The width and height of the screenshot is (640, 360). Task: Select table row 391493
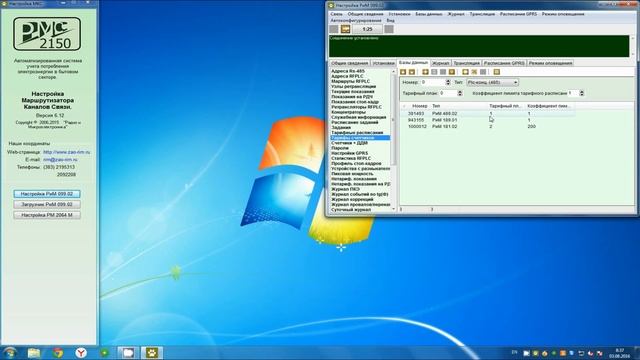tap(488, 113)
